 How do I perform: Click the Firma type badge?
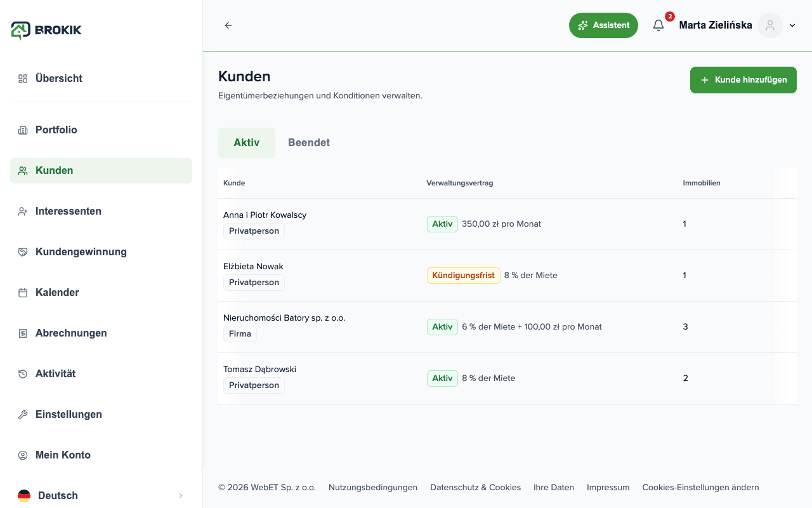(x=240, y=334)
